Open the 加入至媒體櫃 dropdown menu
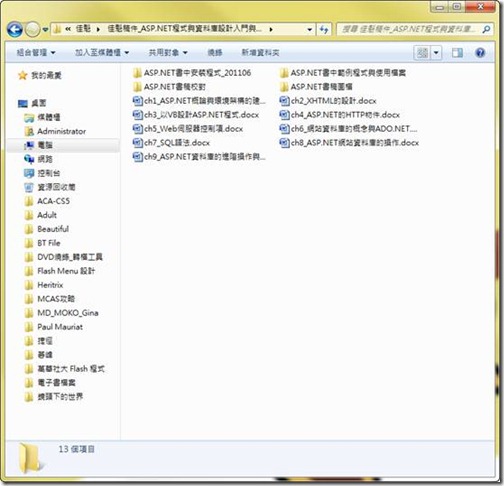The image size is (504, 486). coord(102,53)
